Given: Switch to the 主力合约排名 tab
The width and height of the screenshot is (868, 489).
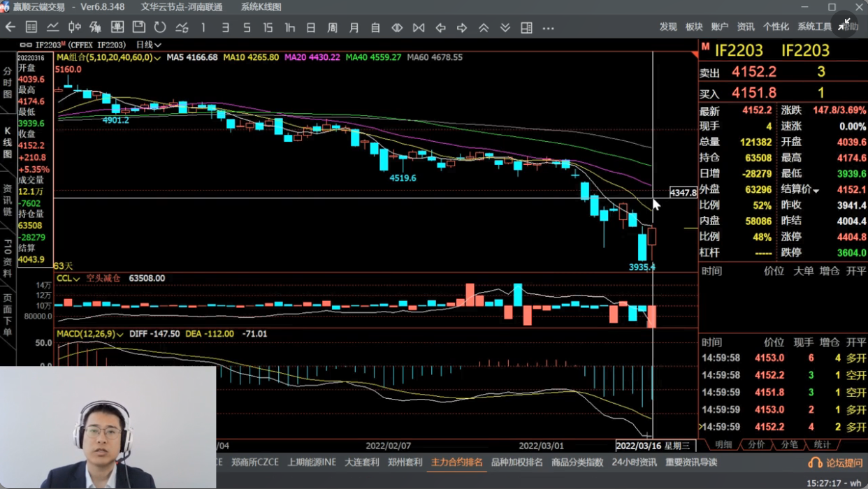Looking at the screenshot, I should 456,462.
